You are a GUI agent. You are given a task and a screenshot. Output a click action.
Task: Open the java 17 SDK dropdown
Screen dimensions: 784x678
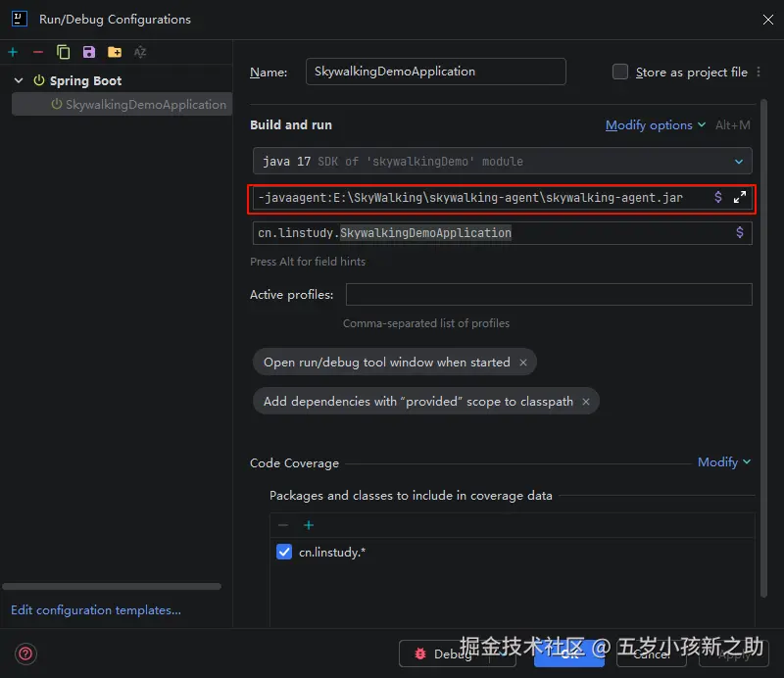(502, 161)
